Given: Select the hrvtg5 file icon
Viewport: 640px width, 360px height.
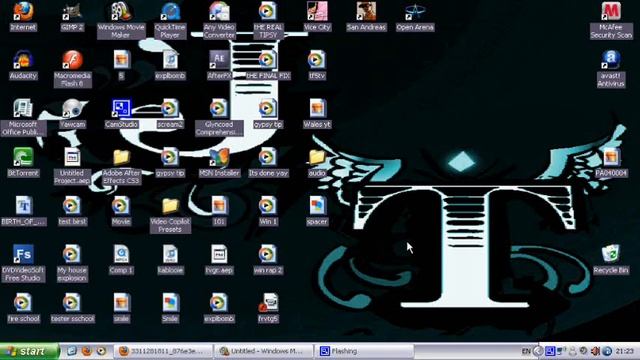Looking at the screenshot, I should coord(268,308).
